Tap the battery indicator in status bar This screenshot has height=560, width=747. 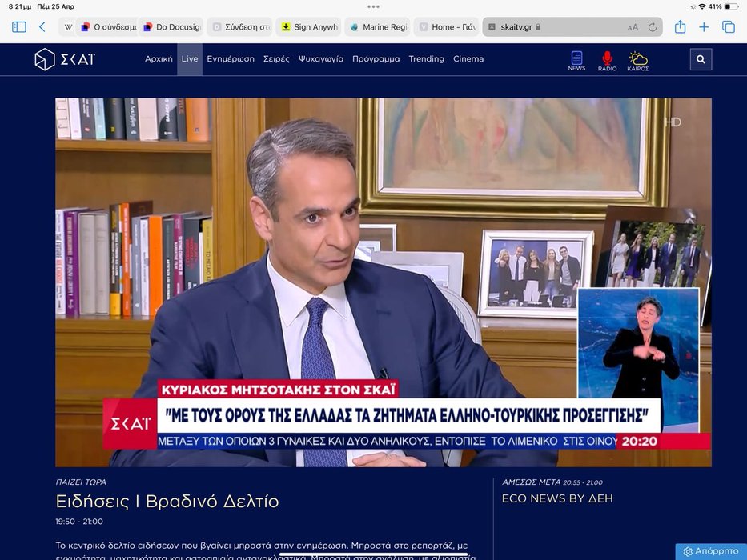[x=732, y=6]
